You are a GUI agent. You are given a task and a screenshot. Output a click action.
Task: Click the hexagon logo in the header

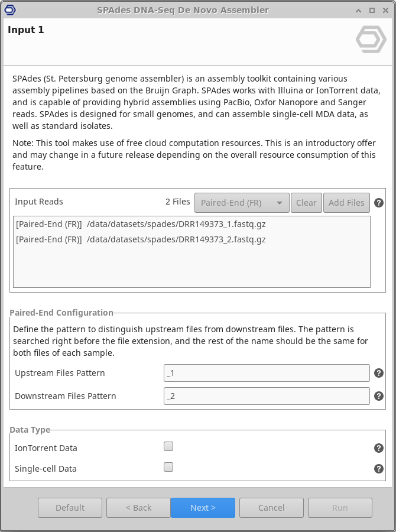click(x=371, y=39)
